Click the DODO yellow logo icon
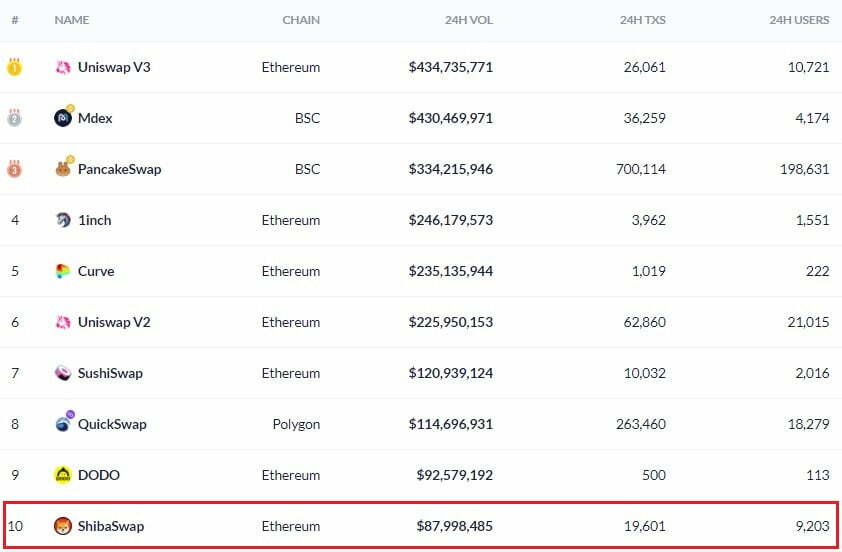 point(62,475)
